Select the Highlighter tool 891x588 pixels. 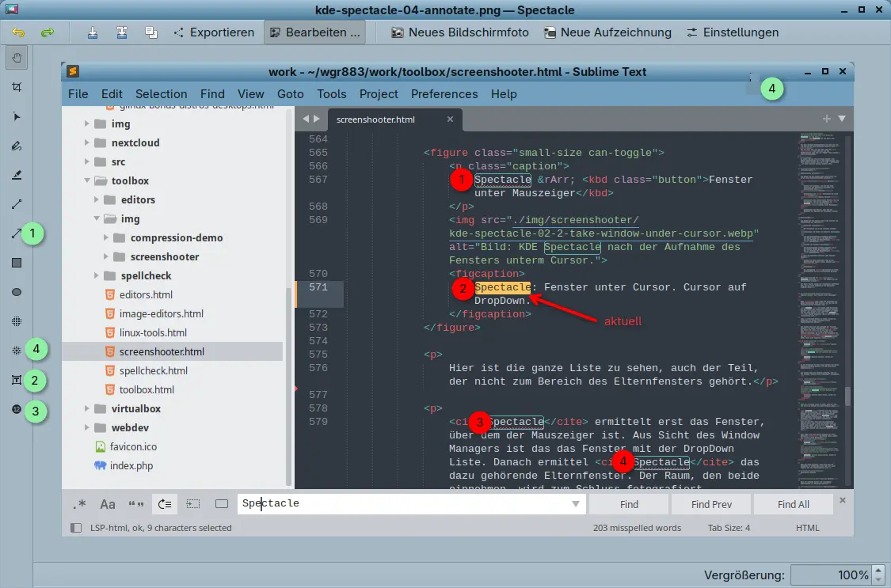point(17,175)
